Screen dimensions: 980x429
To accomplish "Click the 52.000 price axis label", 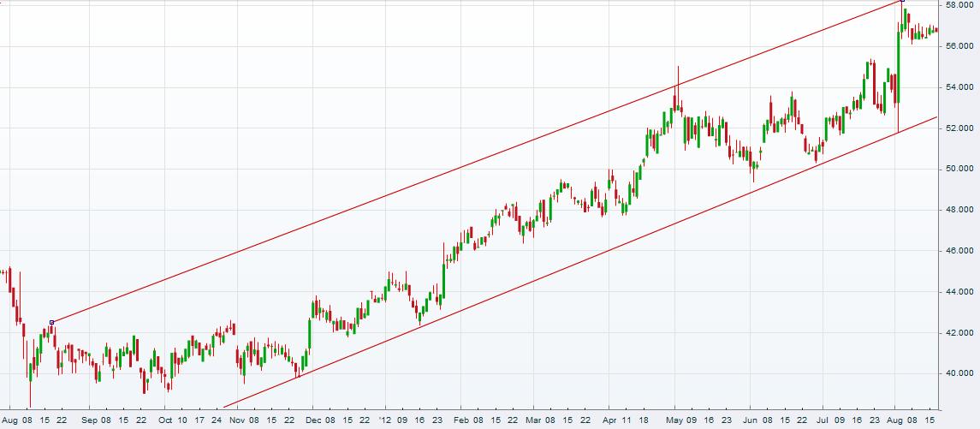I will point(959,128).
